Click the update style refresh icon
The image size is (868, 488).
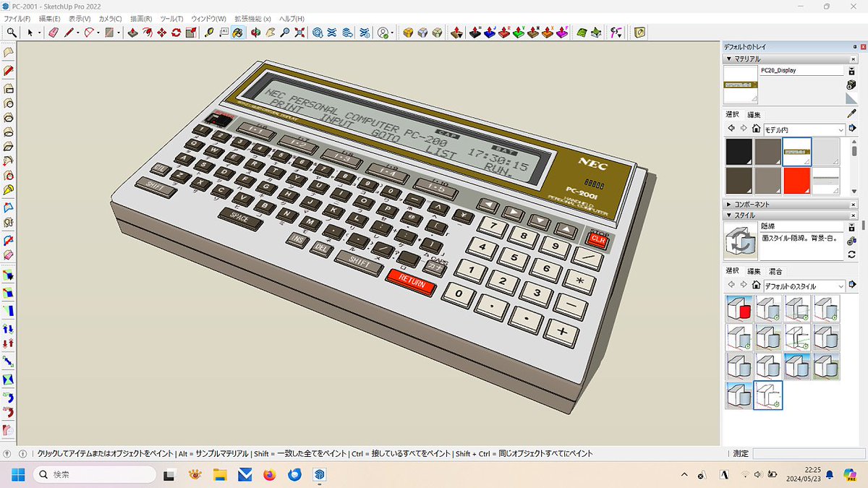851,254
